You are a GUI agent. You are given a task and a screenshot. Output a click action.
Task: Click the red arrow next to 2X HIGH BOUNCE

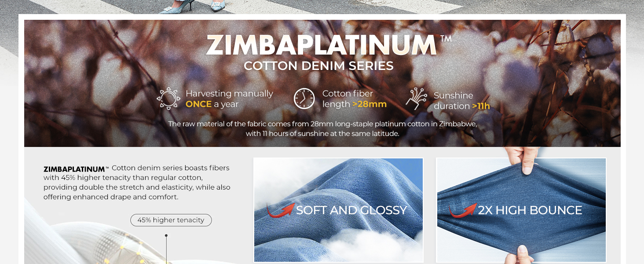pos(462,210)
